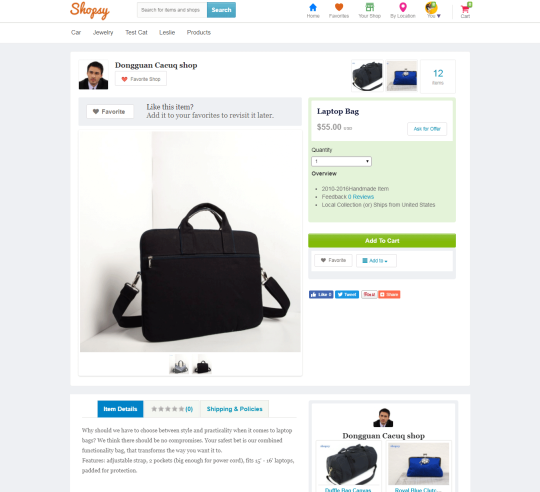Toggle Favorite button below Add To Cart
Screen dimensions: 540x492
point(333,260)
